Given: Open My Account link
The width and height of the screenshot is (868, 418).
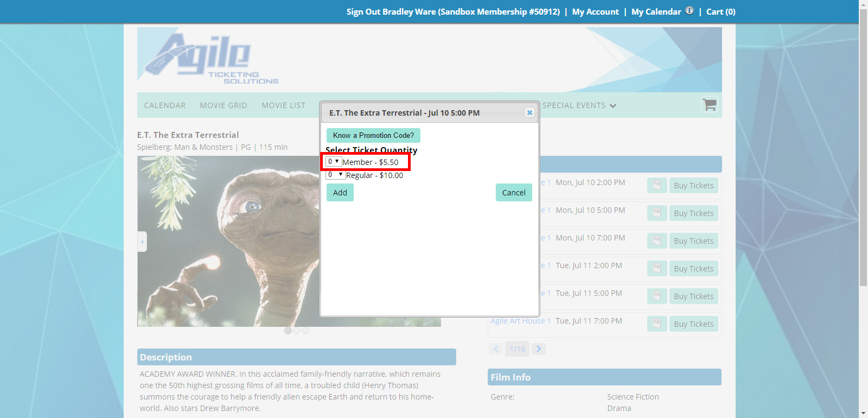Looking at the screenshot, I should (x=595, y=11).
